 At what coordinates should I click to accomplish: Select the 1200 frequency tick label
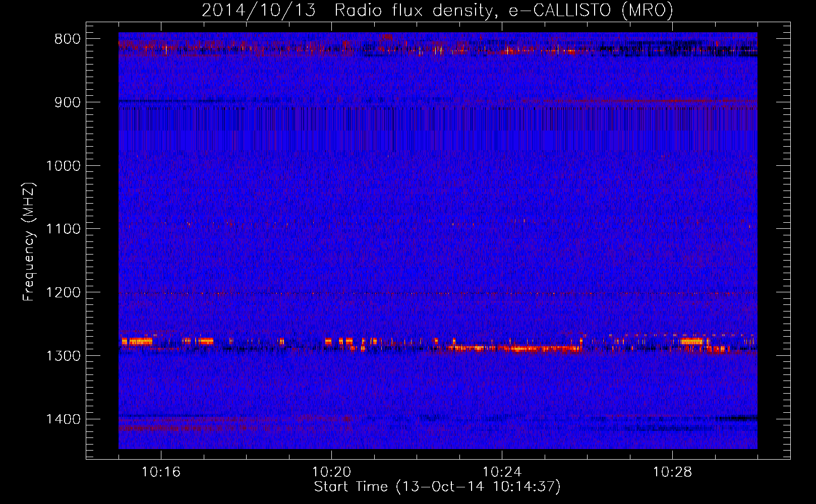coord(63,293)
